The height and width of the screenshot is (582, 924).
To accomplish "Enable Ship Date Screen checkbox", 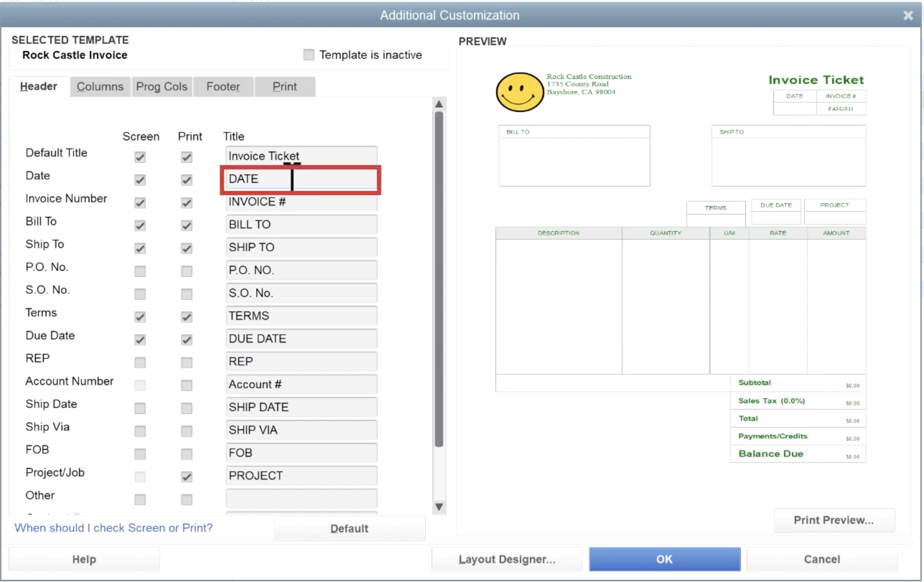I will pos(140,408).
